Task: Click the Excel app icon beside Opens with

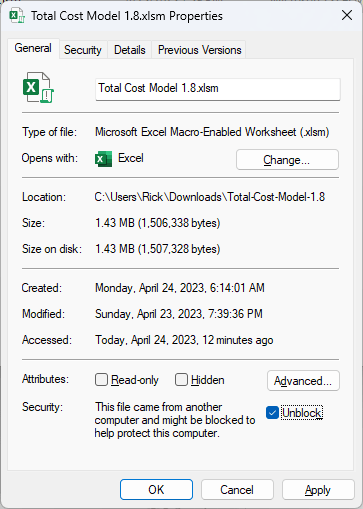Action: point(103,158)
